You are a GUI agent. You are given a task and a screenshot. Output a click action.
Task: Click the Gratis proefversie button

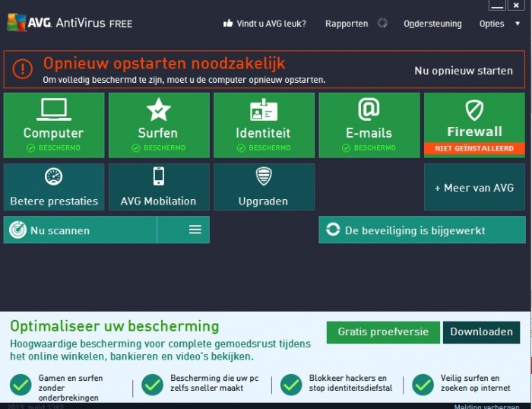(383, 332)
